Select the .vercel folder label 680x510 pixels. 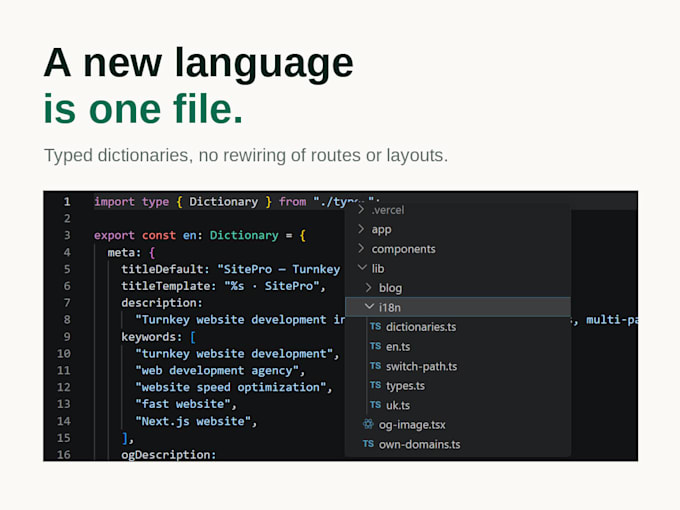coord(388,210)
